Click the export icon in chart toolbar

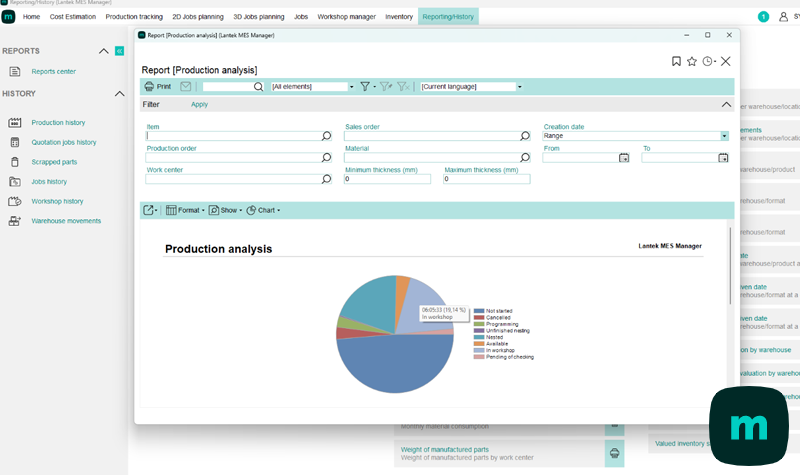pyautogui.click(x=150, y=210)
